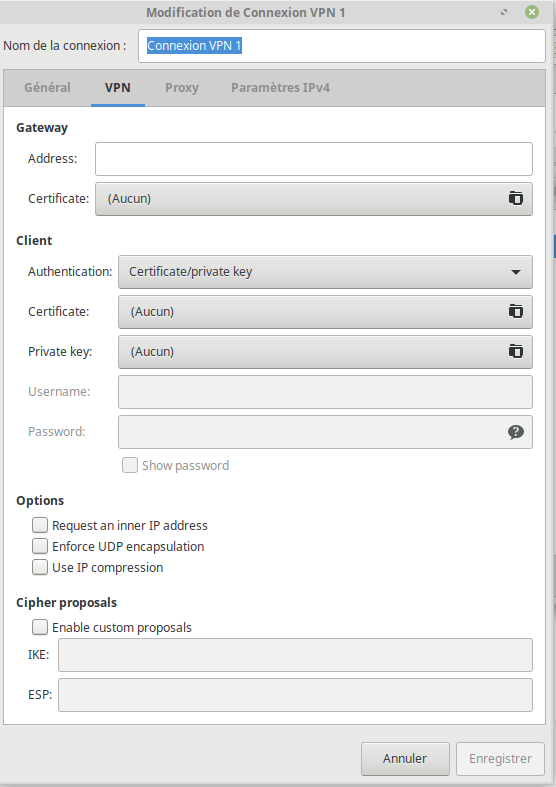Click the Enregistrer button
Screen dimensions: 556x787
click(500, 758)
